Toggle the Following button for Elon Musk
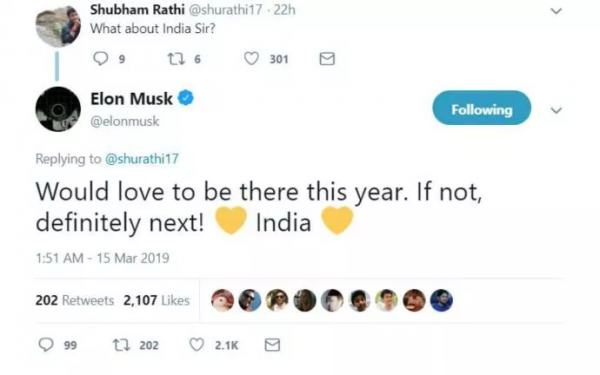Screen dimensions: 600x375 tap(482, 108)
